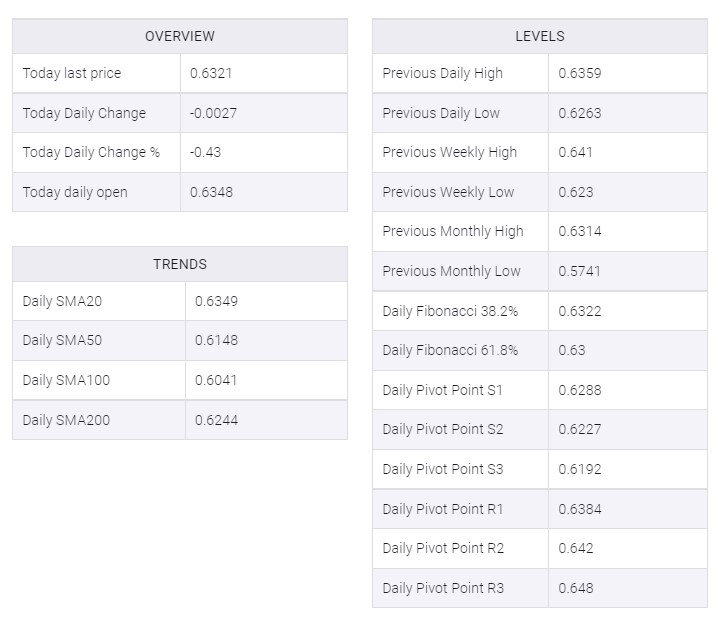Select the Today daily open value 0.6348

[x=211, y=192]
